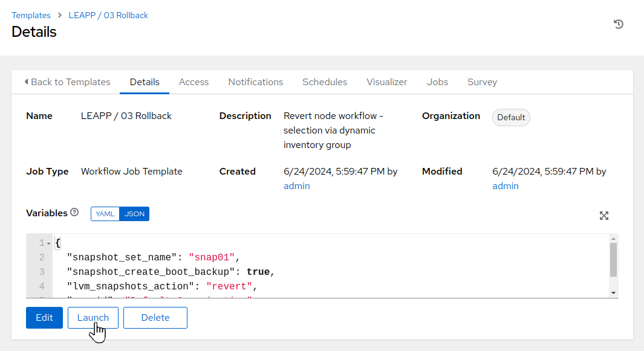Open the Details tab
644x351 pixels.
145,82
